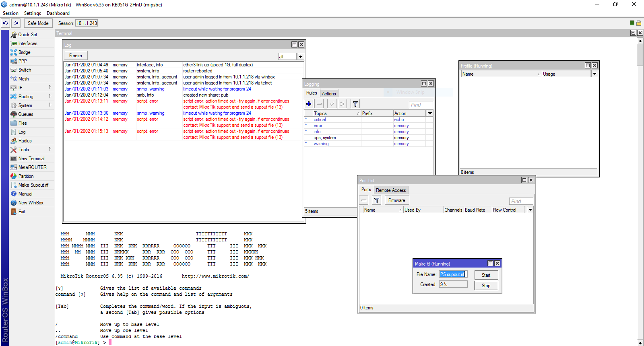Open the log topic filter dropdown showing all
644x346 pixels.
(300, 56)
